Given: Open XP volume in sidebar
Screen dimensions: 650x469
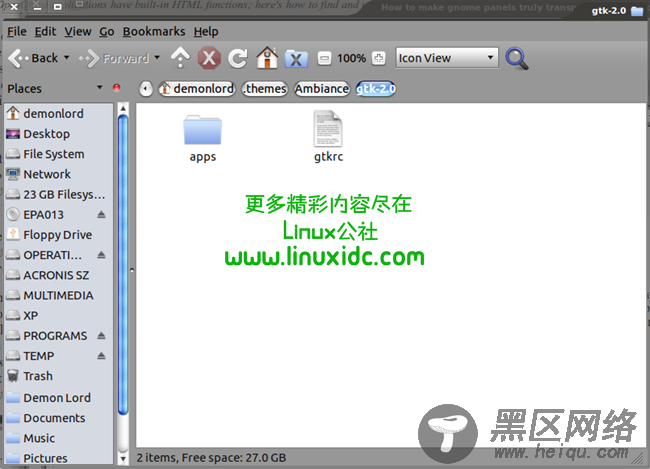Looking at the screenshot, I should (58, 316).
